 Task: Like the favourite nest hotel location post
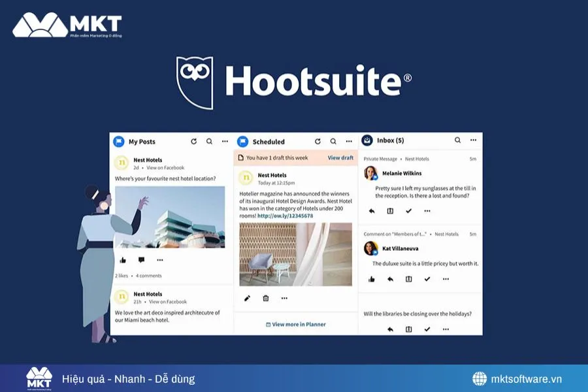[123, 260]
